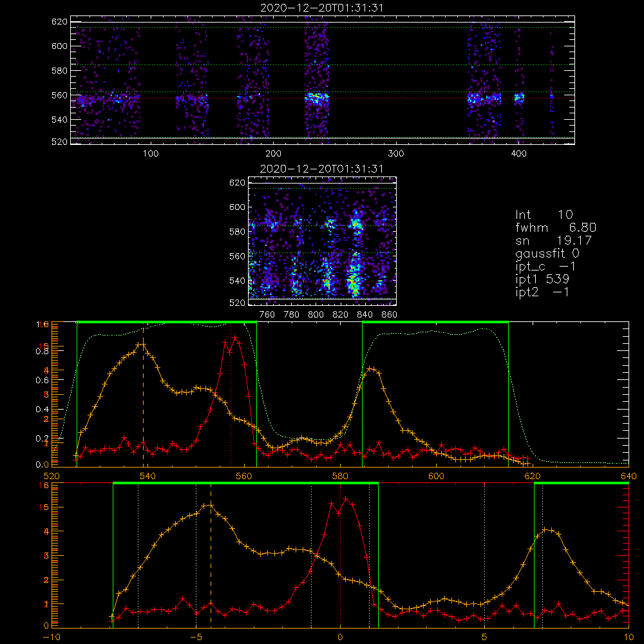Click the 0.2 y-axis label of profile plot
644x644 pixels.
43,438
